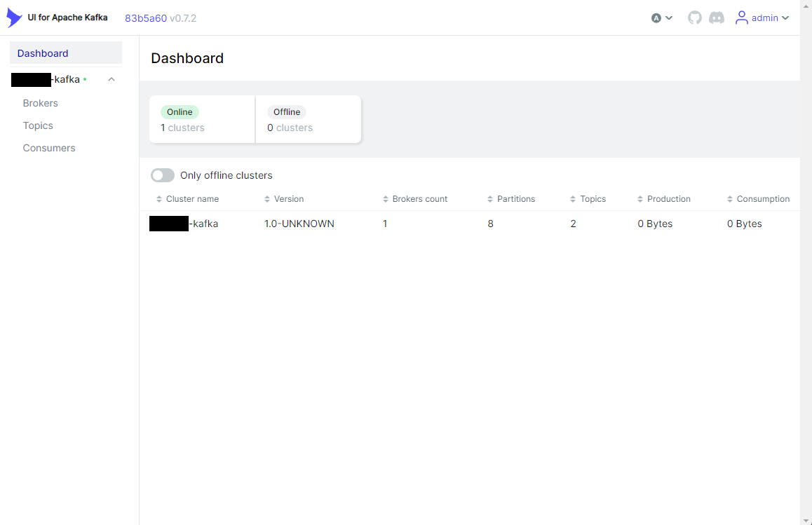Open Topics in sidebar

tap(38, 125)
